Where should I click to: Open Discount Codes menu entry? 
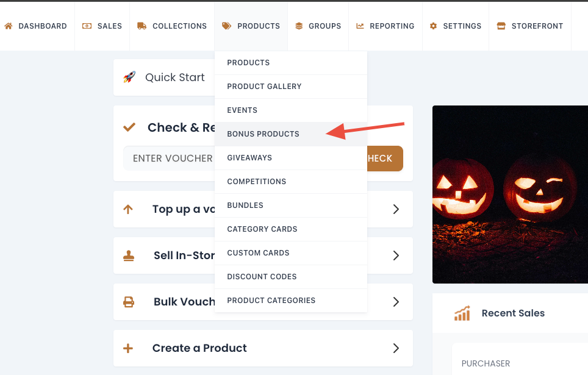pos(262,277)
